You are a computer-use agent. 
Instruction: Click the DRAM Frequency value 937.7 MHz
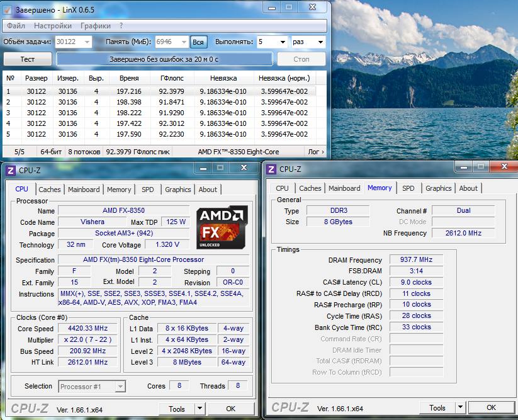point(416,259)
